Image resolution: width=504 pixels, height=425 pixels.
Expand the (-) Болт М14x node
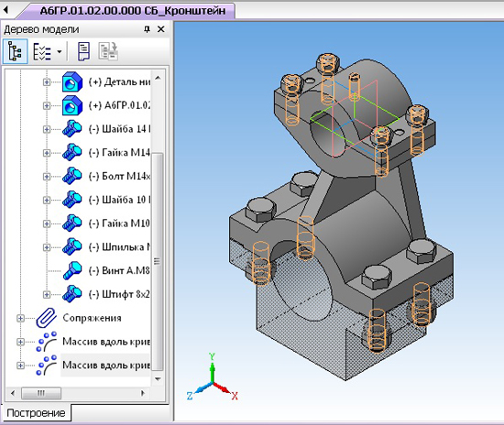click(x=47, y=177)
